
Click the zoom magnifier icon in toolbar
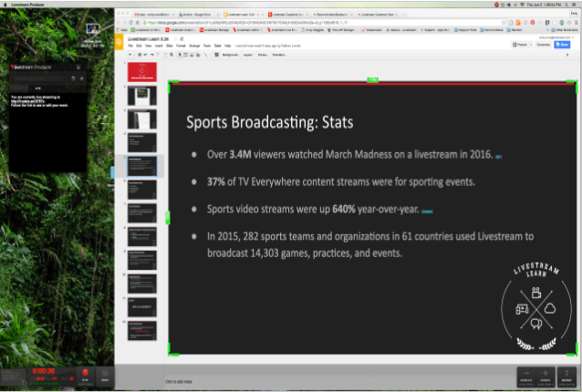pyautogui.click(x=171, y=55)
